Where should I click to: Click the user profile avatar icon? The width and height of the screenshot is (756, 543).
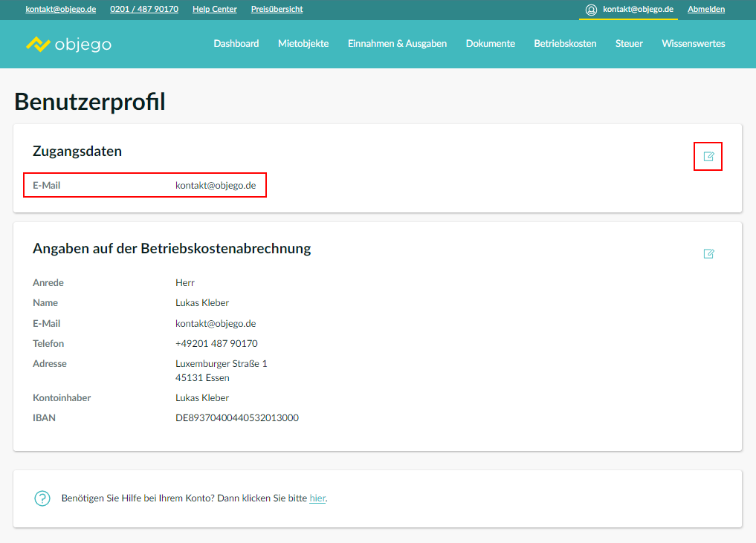(591, 10)
